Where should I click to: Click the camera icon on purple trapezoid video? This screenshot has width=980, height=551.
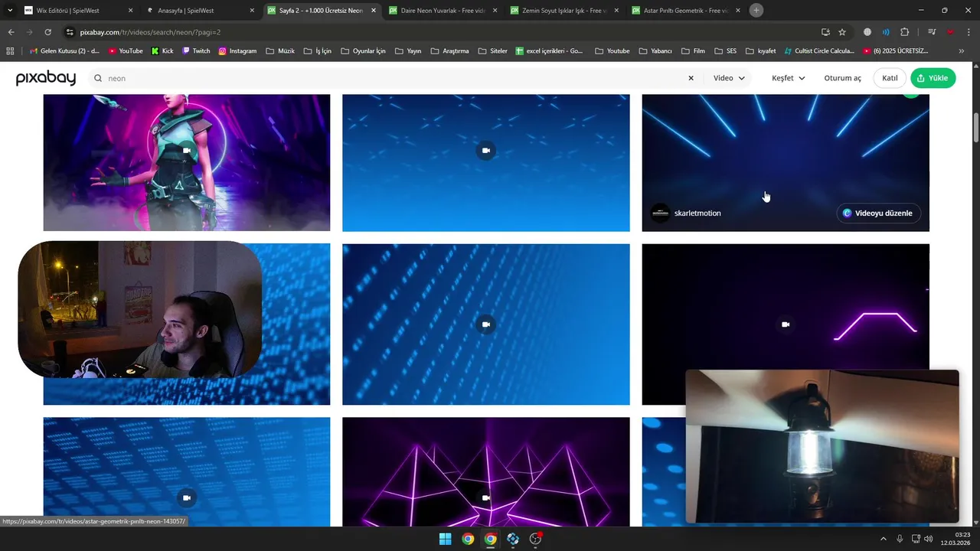[x=786, y=324]
